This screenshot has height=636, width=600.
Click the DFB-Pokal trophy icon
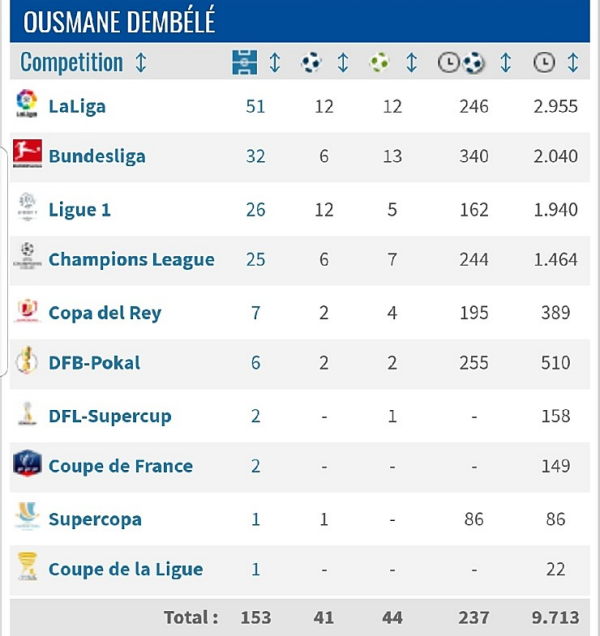click(x=27, y=361)
